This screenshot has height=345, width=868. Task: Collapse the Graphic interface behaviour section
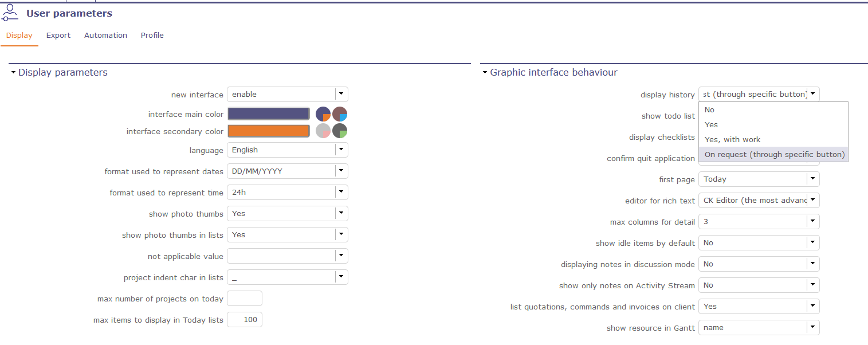click(485, 73)
